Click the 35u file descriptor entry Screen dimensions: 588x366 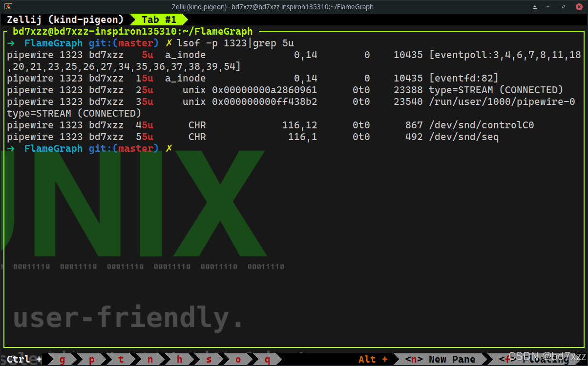click(145, 102)
